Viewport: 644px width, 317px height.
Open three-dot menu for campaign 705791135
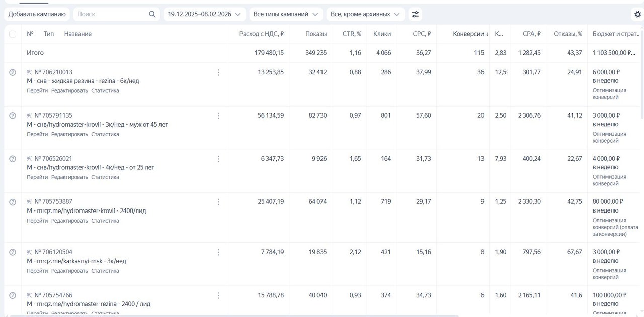(x=218, y=116)
